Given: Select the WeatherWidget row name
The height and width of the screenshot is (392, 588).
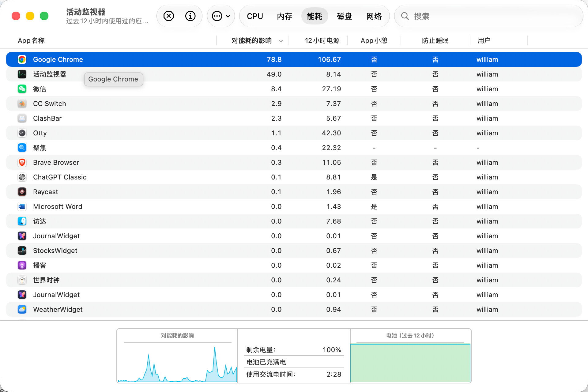Looking at the screenshot, I should pos(58,309).
